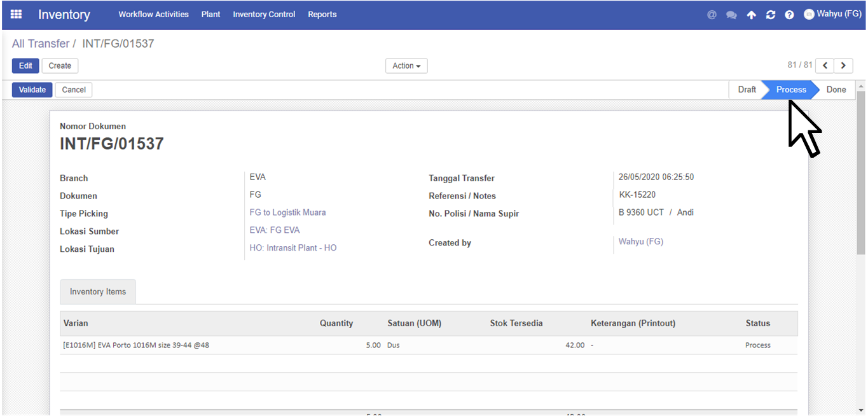Click the Cancel button
The image size is (868, 416).
(x=74, y=90)
